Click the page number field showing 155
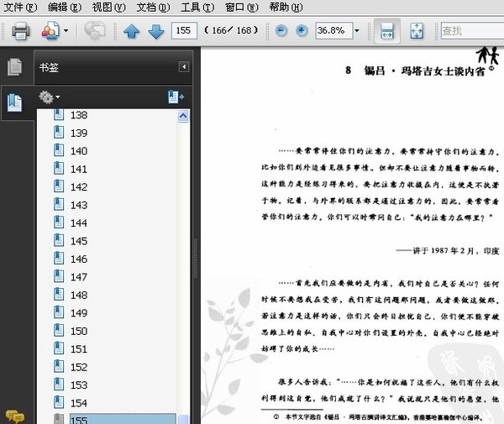 point(184,31)
